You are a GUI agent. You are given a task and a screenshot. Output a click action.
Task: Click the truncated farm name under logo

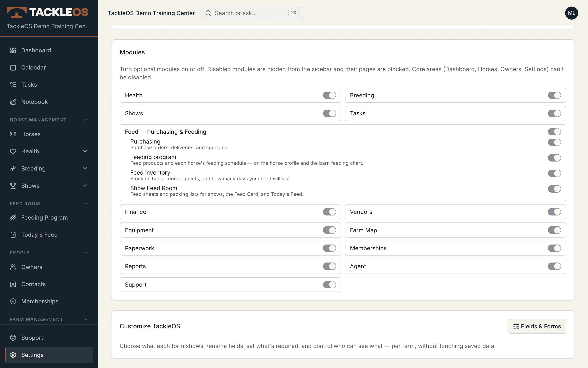click(48, 26)
